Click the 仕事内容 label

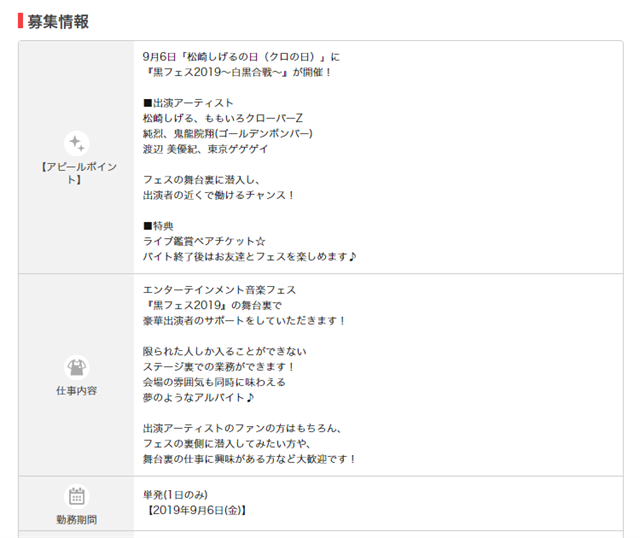[77, 391]
